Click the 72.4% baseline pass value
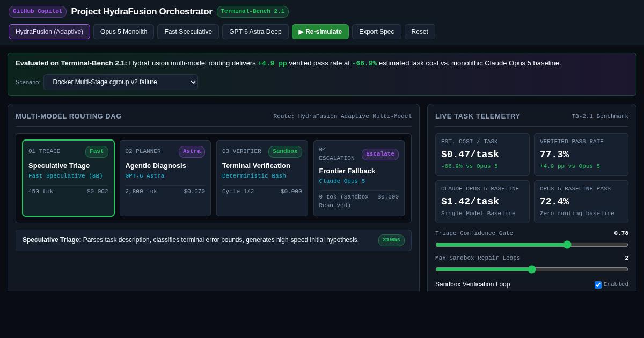 pos(554,202)
